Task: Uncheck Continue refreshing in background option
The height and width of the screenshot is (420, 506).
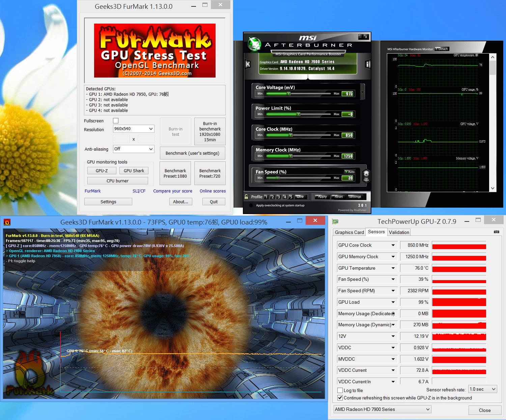Action: point(340,398)
